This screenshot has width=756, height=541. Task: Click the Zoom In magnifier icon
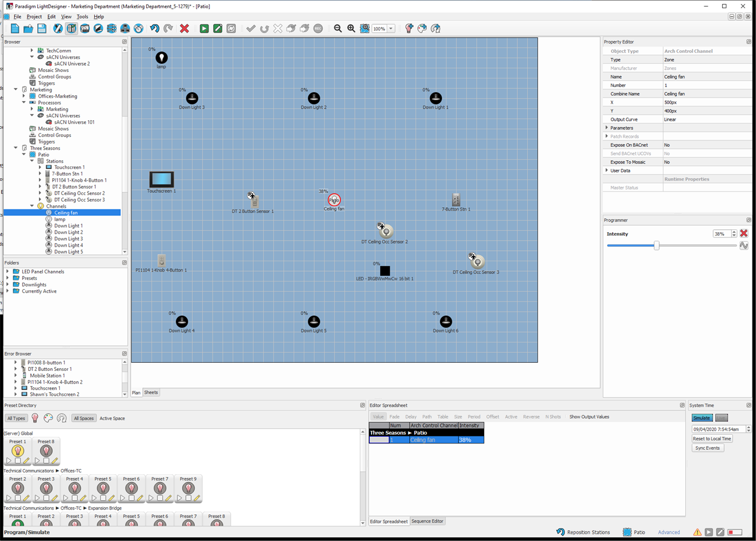point(351,28)
